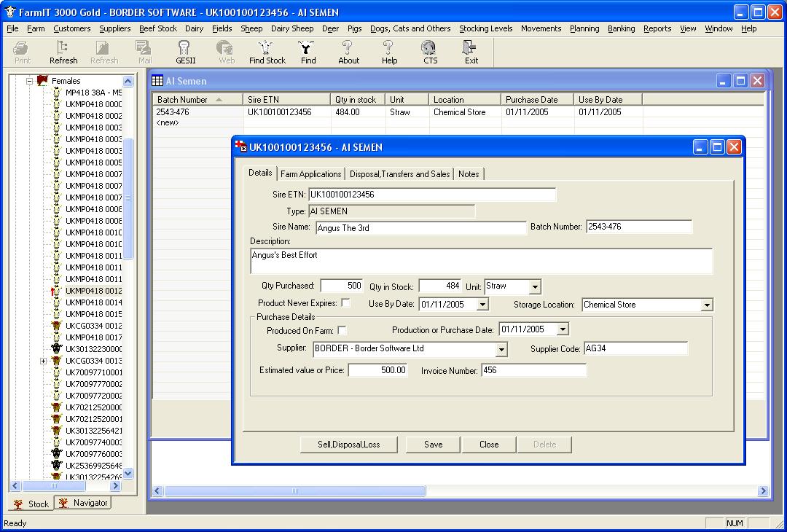Click the Sell,Disposal,Loss button

pyautogui.click(x=349, y=445)
